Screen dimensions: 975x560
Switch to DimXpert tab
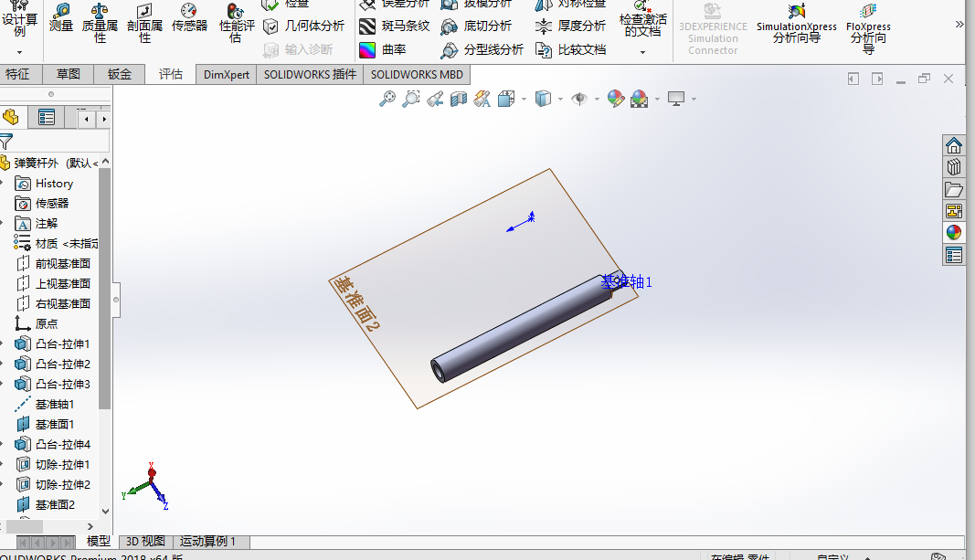tap(227, 75)
